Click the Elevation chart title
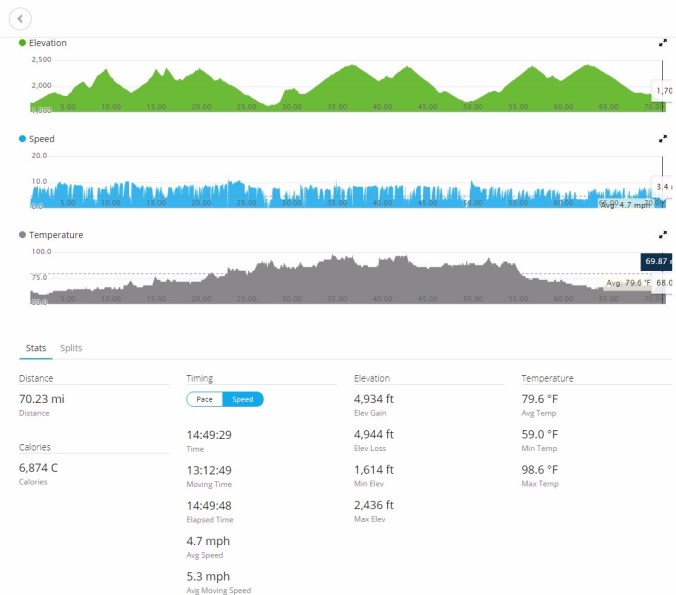The height and width of the screenshot is (595, 676). 48,43
